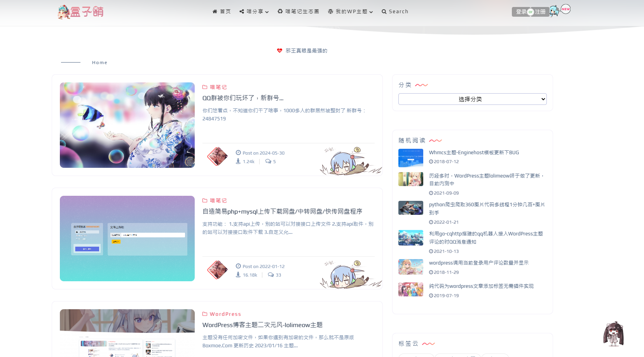Open the lolimeow theme post thumbnail

click(127, 333)
